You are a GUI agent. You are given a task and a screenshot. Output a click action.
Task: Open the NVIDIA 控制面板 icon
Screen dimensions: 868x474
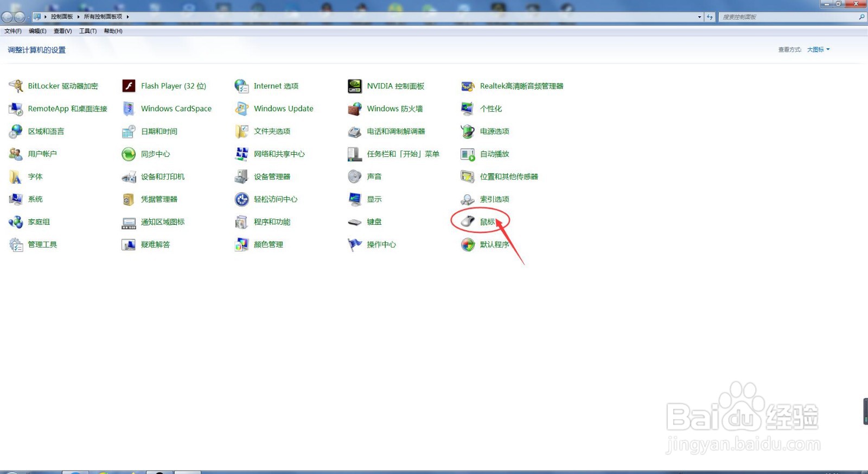[x=355, y=86]
